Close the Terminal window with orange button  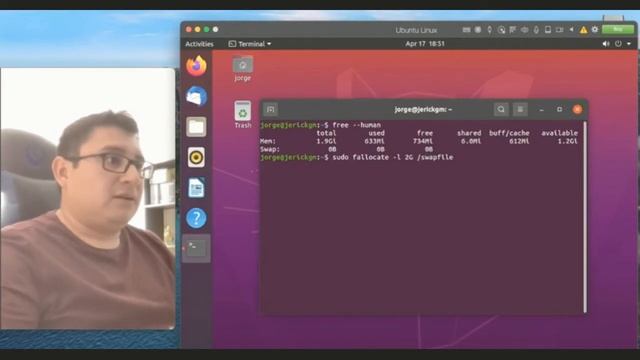(x=577, y=109)
